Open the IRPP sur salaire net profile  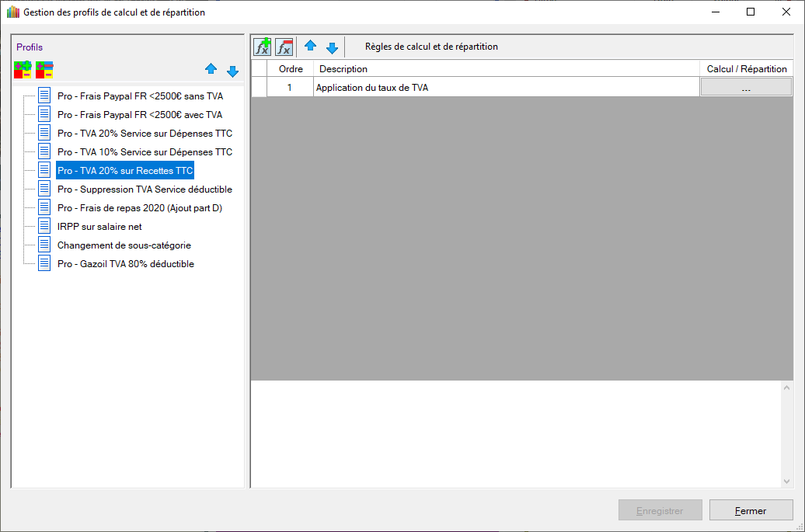99,227
